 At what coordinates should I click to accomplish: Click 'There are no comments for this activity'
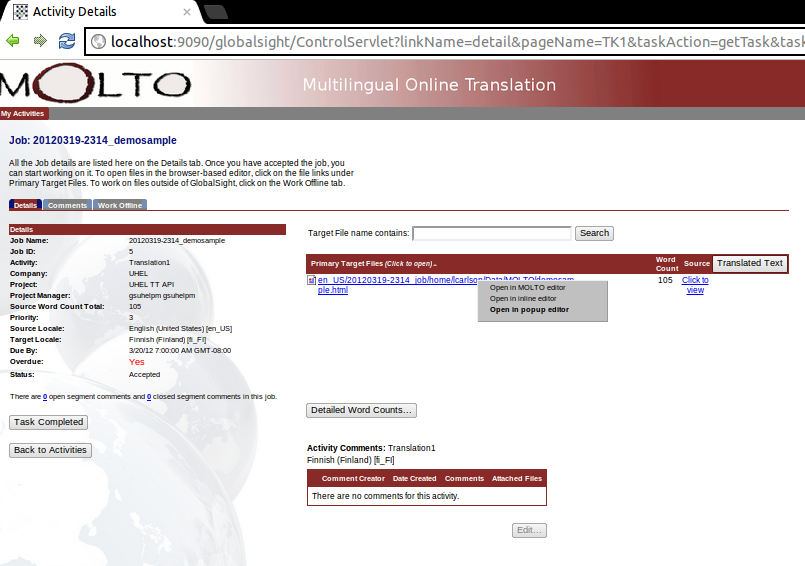tap(386, 496)
